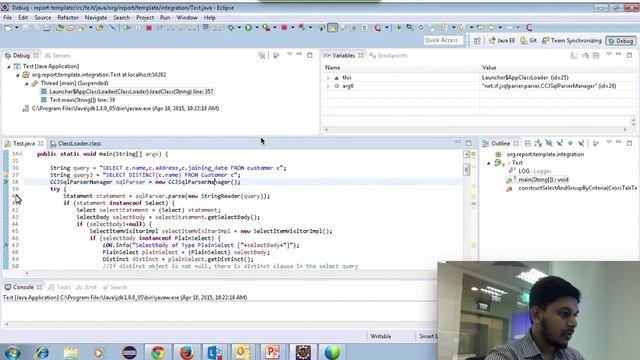Image resolution: width=640 pixels, height=360 pixels.
Task: Open Google Chrome from the taskbar
Action: point(158,352)
